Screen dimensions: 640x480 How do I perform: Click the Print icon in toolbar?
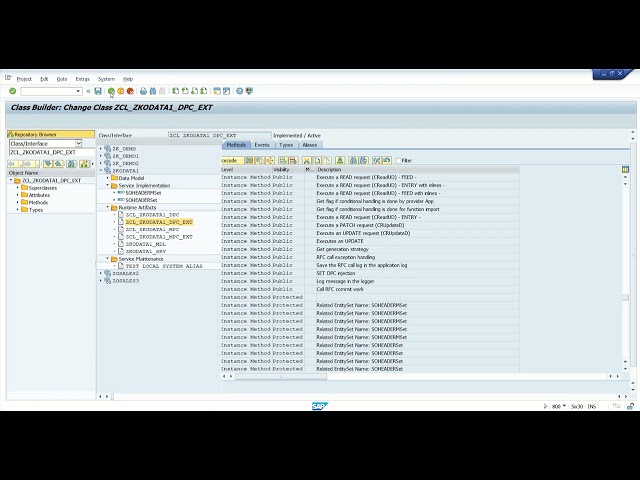143,91
